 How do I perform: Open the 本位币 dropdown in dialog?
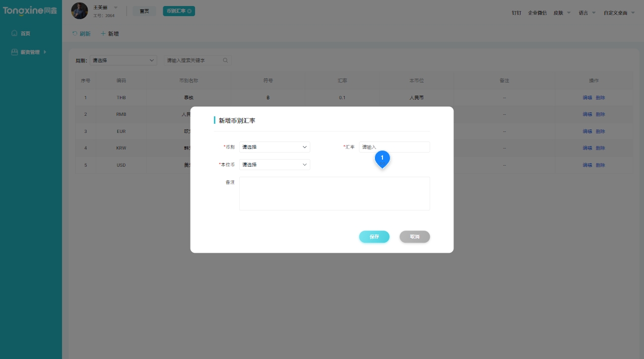tap(274, 165)
